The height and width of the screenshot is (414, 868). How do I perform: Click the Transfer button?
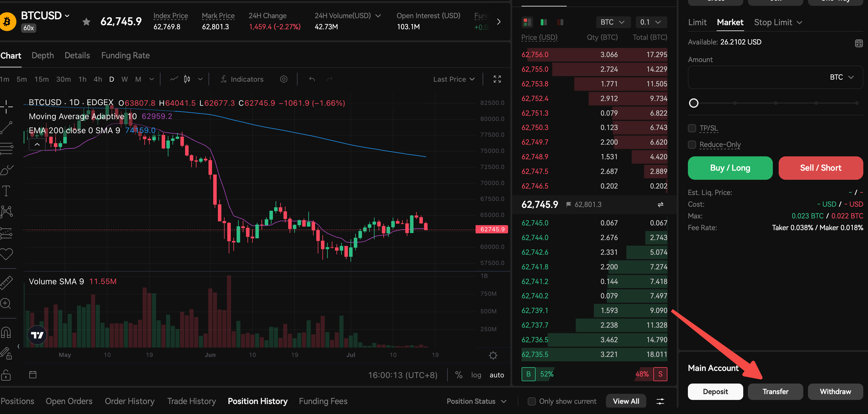click(x=775, y=391)
